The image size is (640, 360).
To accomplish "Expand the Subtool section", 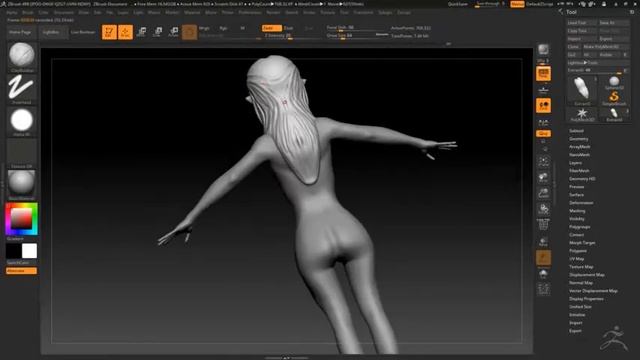I will pyautogui.click(x=576, y=131).
